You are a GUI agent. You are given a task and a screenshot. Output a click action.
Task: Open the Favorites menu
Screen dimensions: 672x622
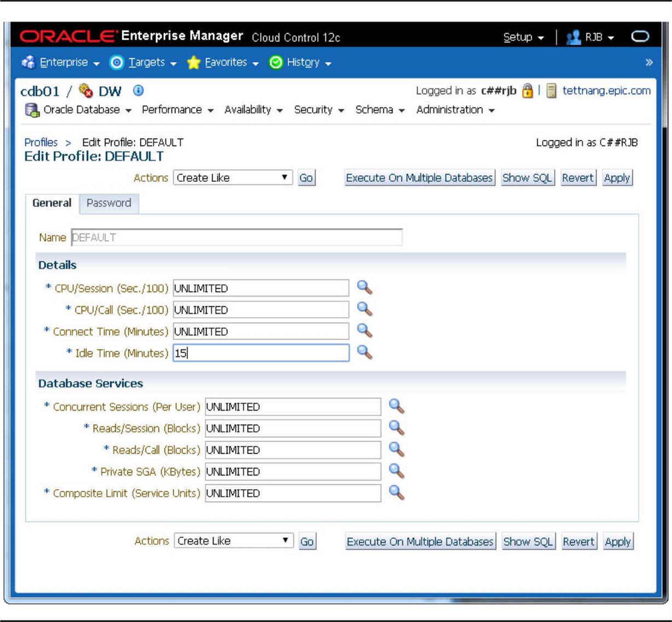click(232, 62)
